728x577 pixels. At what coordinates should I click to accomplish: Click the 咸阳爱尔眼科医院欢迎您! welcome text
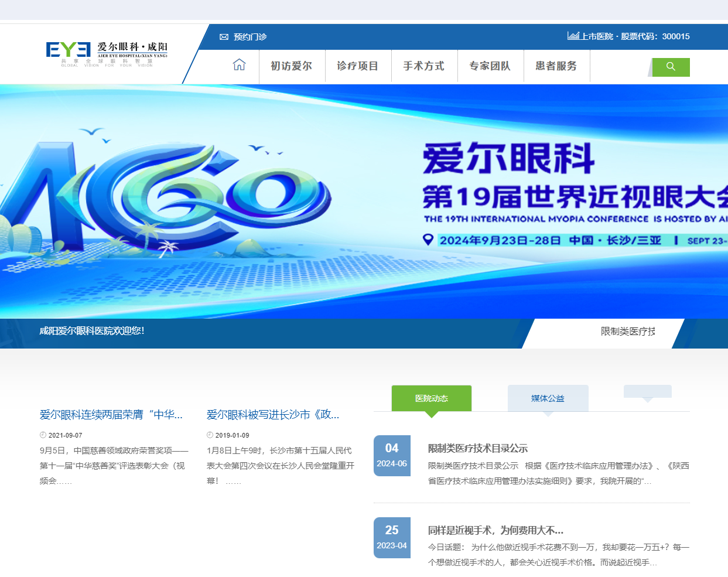[92, 331]
